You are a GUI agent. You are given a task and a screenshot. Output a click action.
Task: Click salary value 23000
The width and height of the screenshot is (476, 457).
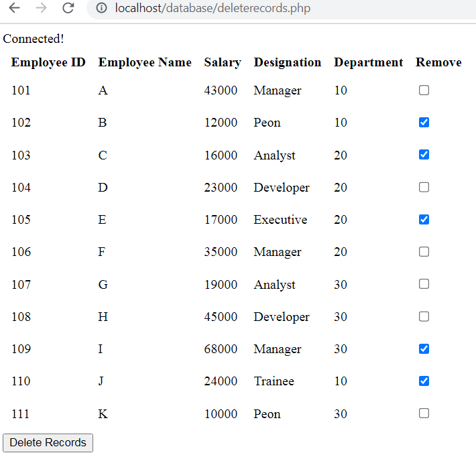[x=221, y=187]
